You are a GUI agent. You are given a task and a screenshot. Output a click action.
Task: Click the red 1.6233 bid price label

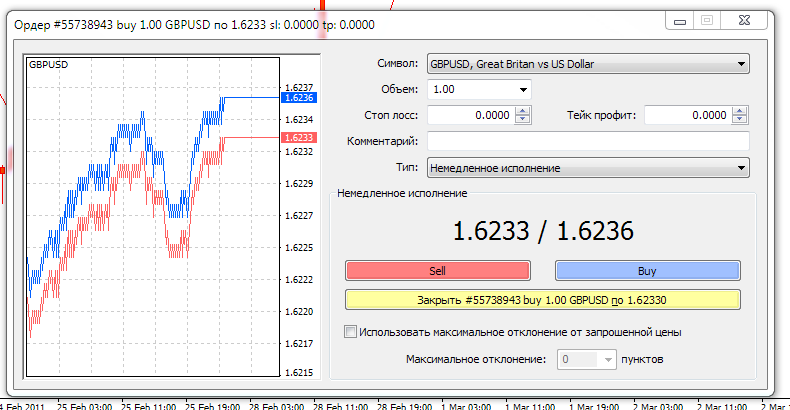(x=299, y=137)
